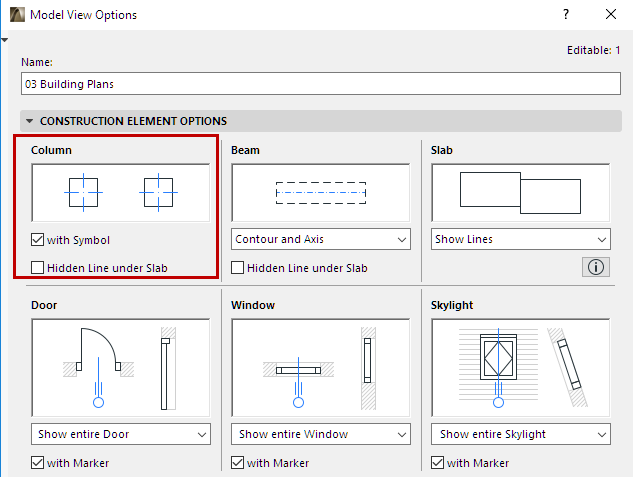
Task: Open the Show entire Window dropdown
Action: (321, 434)
